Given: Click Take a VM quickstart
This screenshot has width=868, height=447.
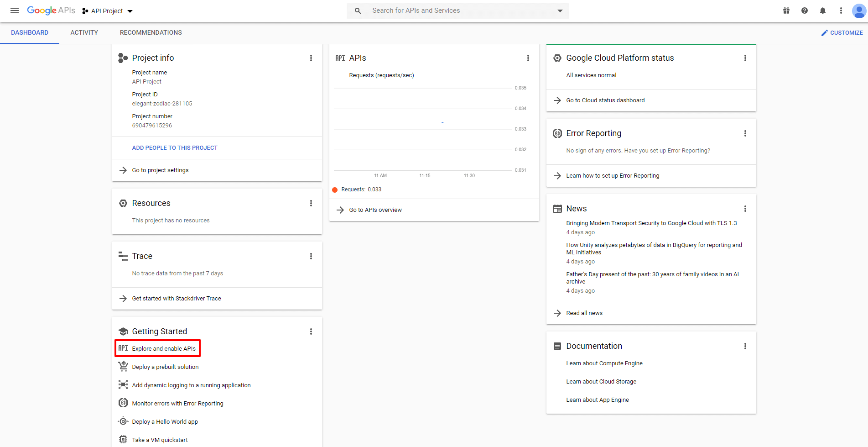Looking at the screenshot, I should pyautogui.click(x=160, y=440).
